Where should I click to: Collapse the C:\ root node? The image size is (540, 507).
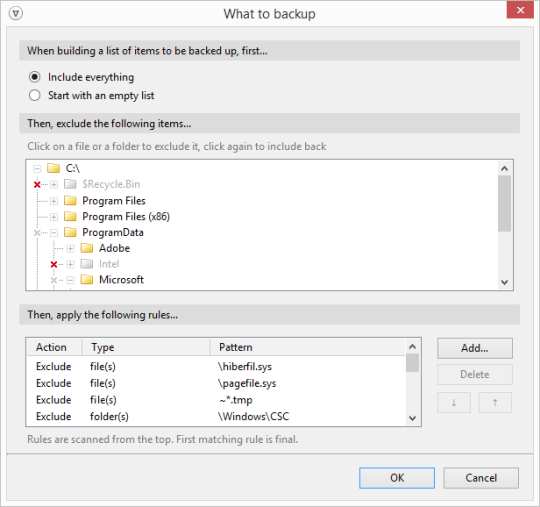tap(37, 168)
